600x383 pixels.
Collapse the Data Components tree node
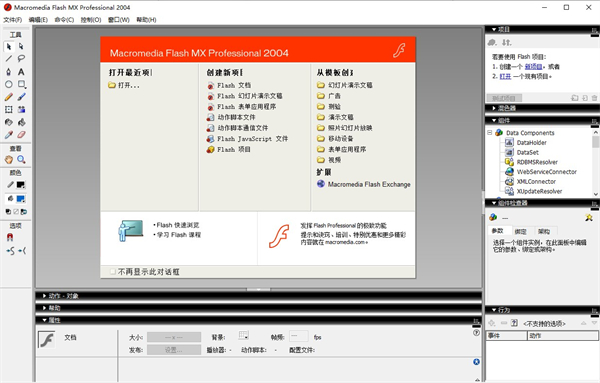coord(489,133)
